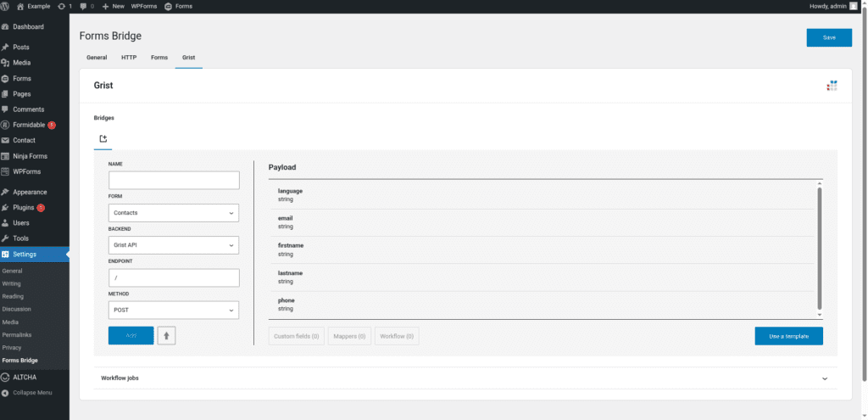Click the upload arrow icon button
Image resolution: width=868 pixels, height=420 pixels.
tap(167, 336)
